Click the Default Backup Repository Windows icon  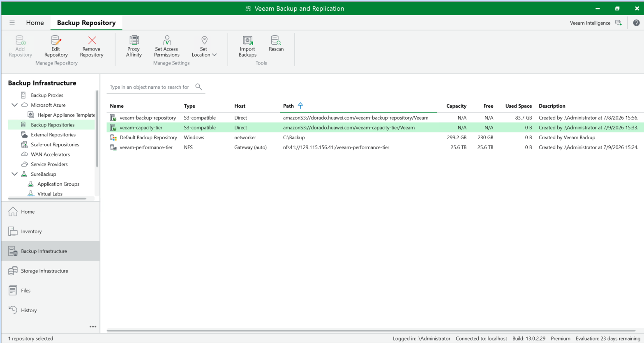[113, 138]
